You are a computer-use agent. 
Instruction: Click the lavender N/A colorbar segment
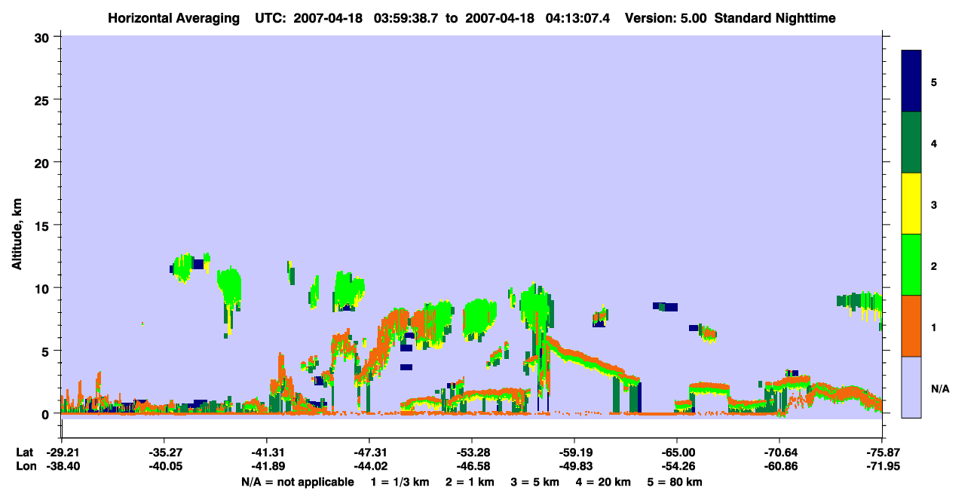911,387
